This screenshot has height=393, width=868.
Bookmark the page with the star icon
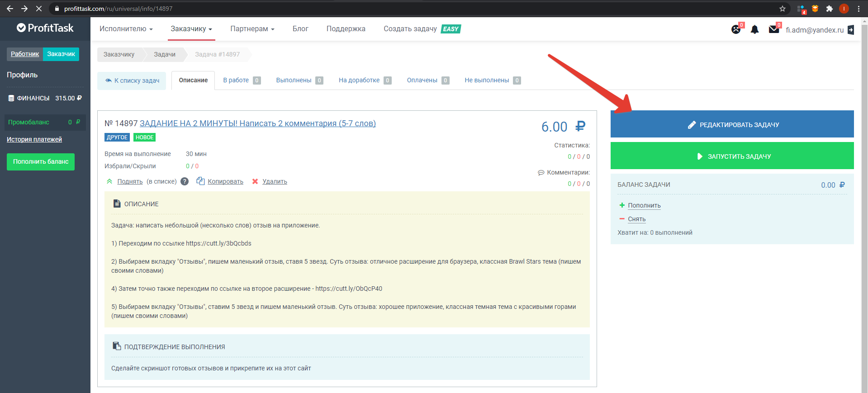coord(783,9)
